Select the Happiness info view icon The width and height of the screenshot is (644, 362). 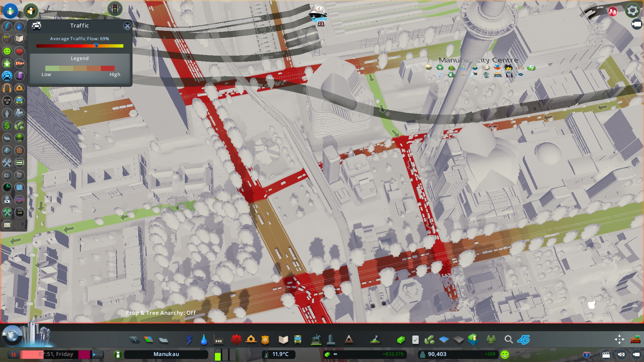click(7, 51)
